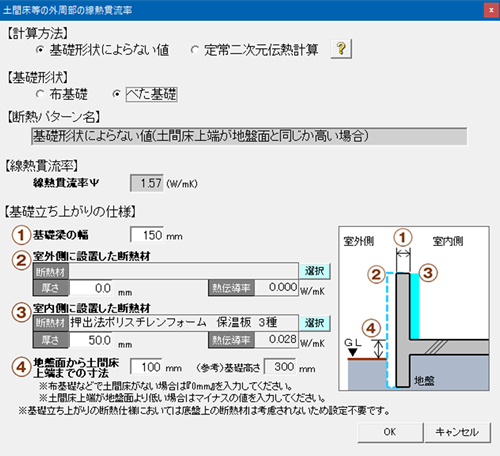Select 定常二次元伝熱計算 calculation method
This screenshot has width=500, height=456.
click(254, 50)
